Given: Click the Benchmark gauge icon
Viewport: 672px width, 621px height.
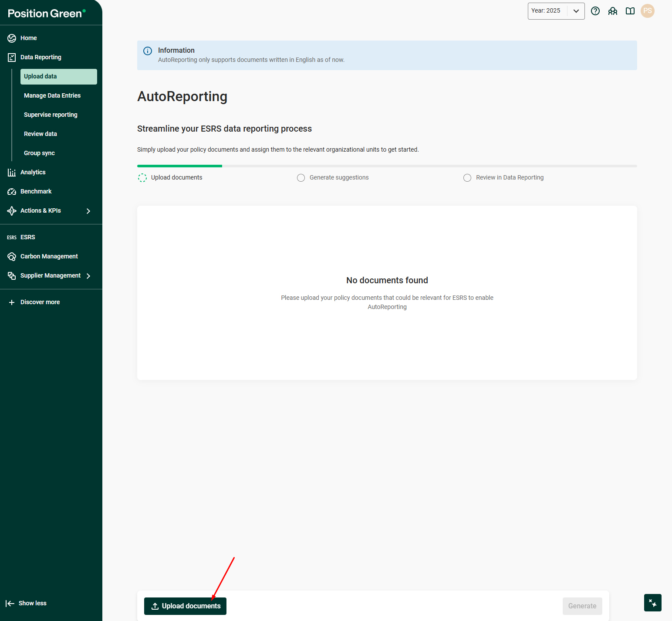Looking at the screenshot, I should 12,192.
